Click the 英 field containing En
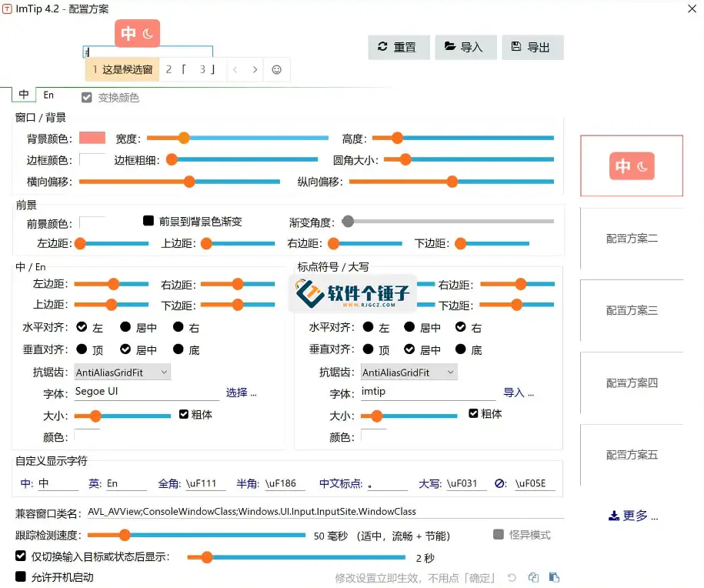The width and height of the screenshot is (704, 588). [x=126, y=483]
